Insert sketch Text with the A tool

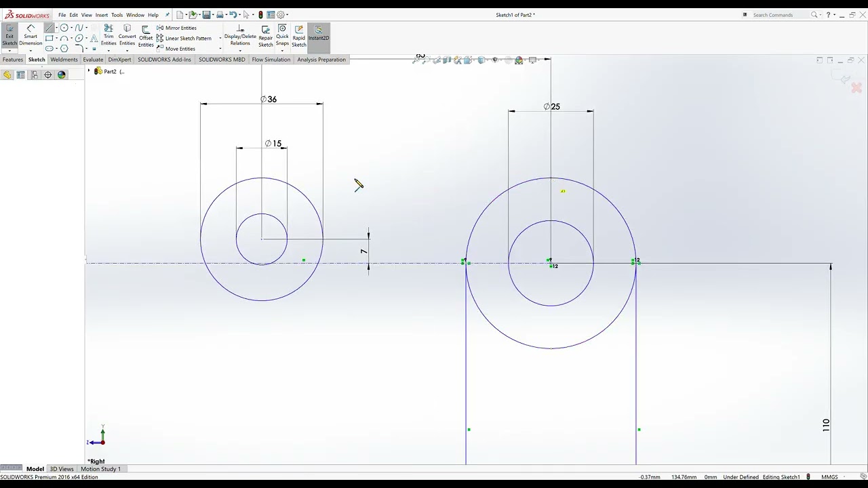coord(94,39)
